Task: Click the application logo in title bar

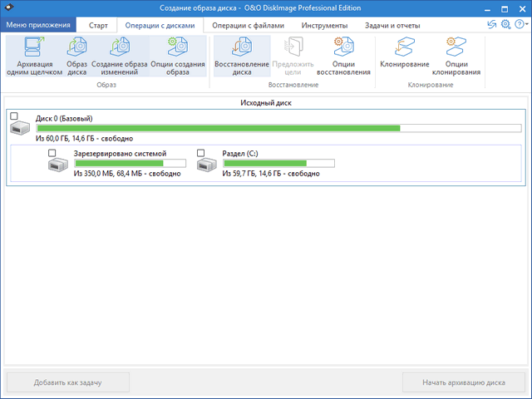Action: (x=9, y=7)
